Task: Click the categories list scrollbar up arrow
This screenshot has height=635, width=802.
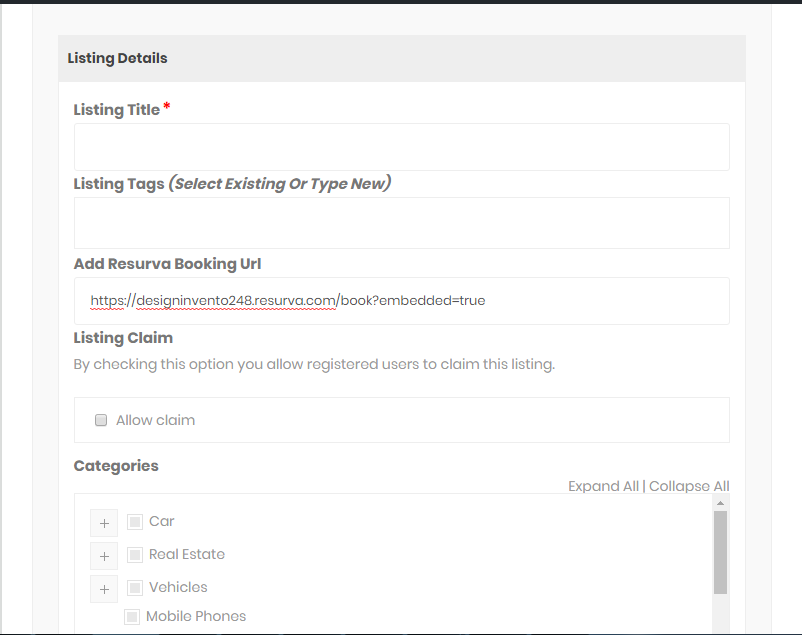Action: [720, 503]
